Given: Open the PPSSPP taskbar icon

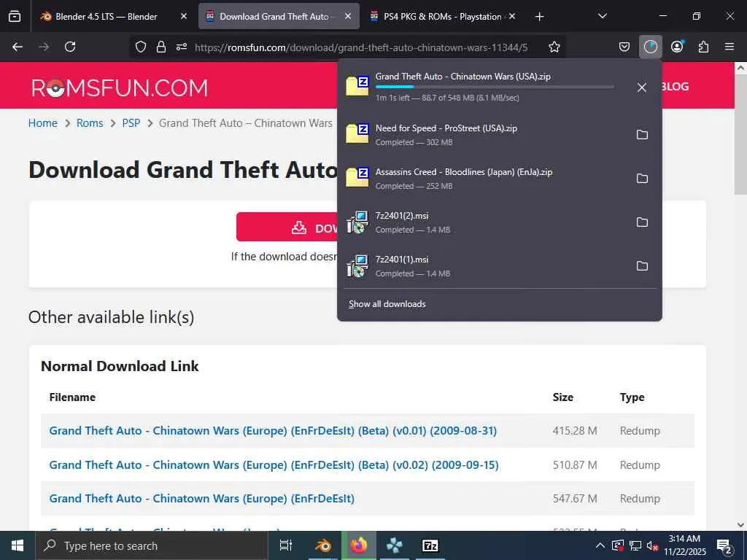Looking at the screenshot, I should (395, 545).
